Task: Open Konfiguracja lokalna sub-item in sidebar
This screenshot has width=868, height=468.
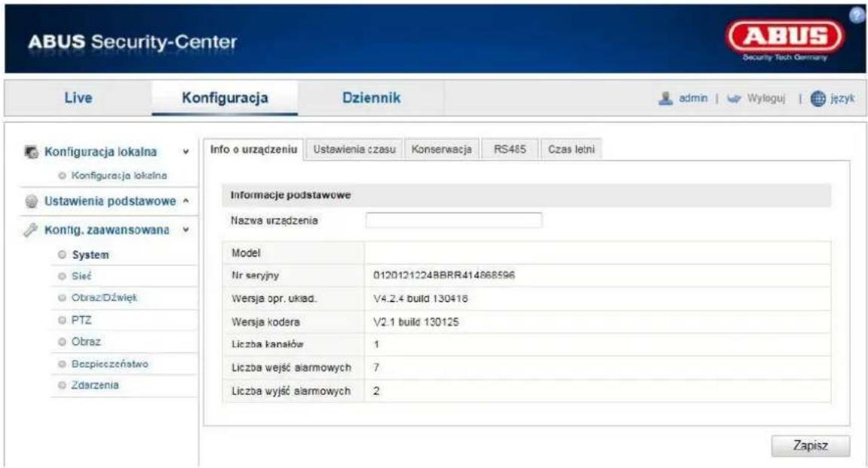Action: [119, 176]
